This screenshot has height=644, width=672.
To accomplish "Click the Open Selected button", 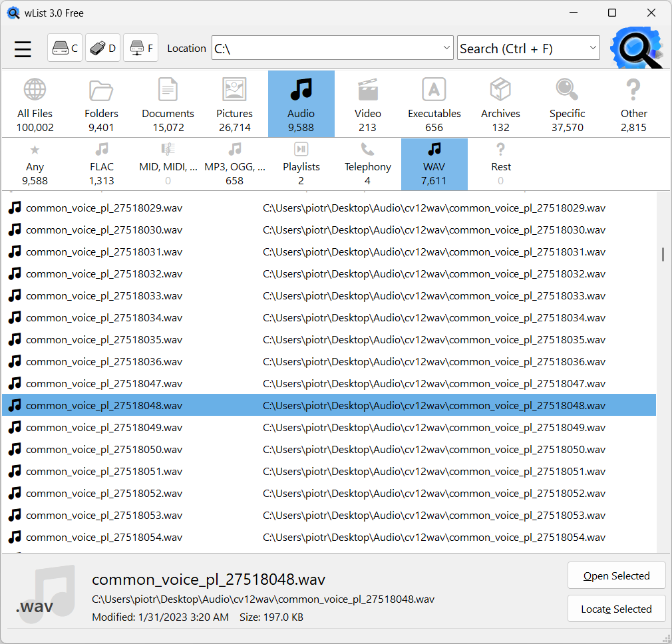I will coord(616,575).
